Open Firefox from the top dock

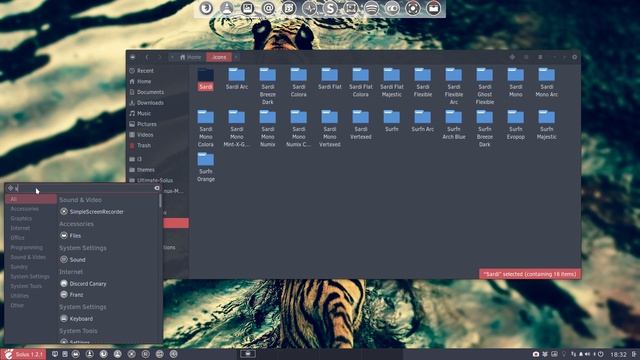click(206, 8)
